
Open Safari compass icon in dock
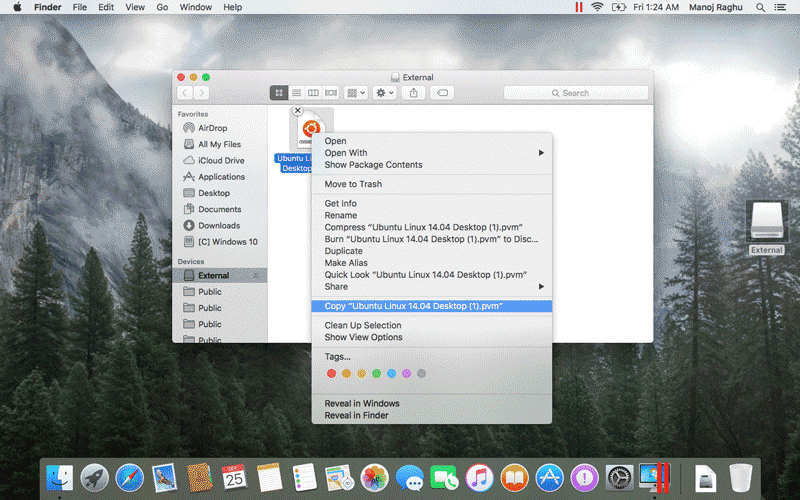click(130, 478)
